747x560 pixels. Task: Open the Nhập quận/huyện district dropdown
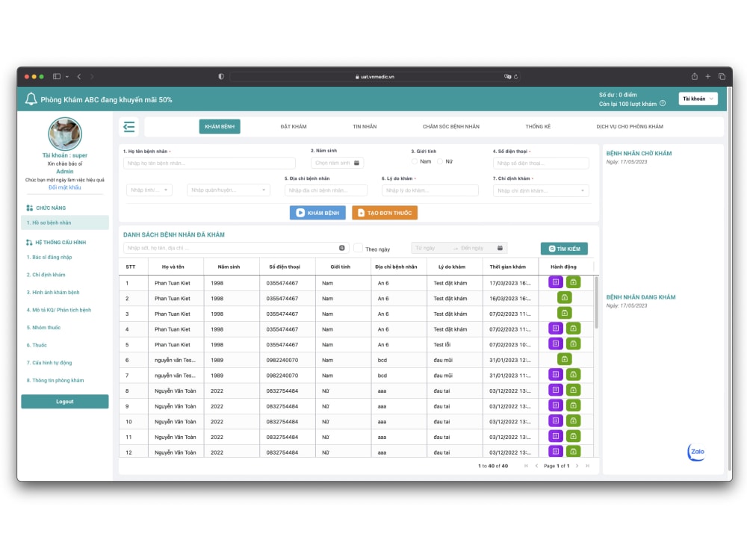[x=228, y=190]
